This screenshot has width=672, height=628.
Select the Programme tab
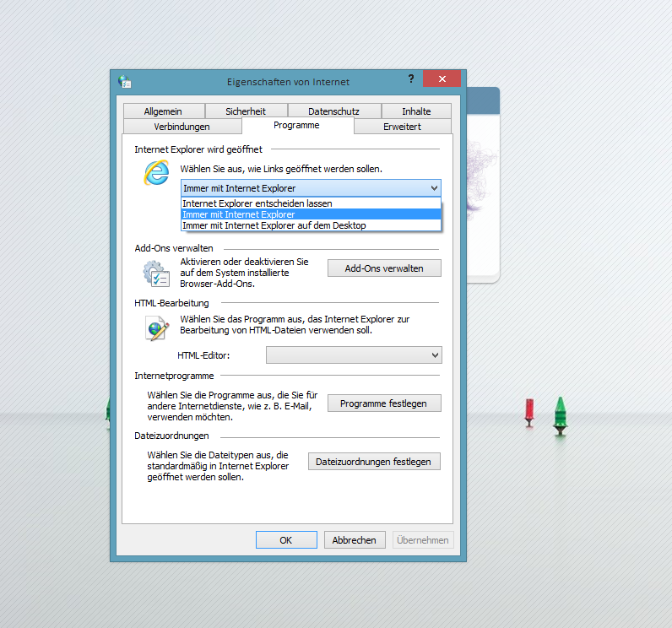click(297, 126)
